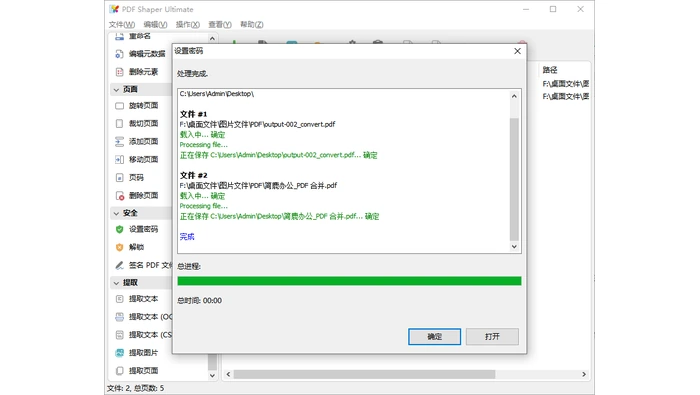Select the Move Pages (移动页面) icon
This screenshot has width=700, height=395.
119,159
